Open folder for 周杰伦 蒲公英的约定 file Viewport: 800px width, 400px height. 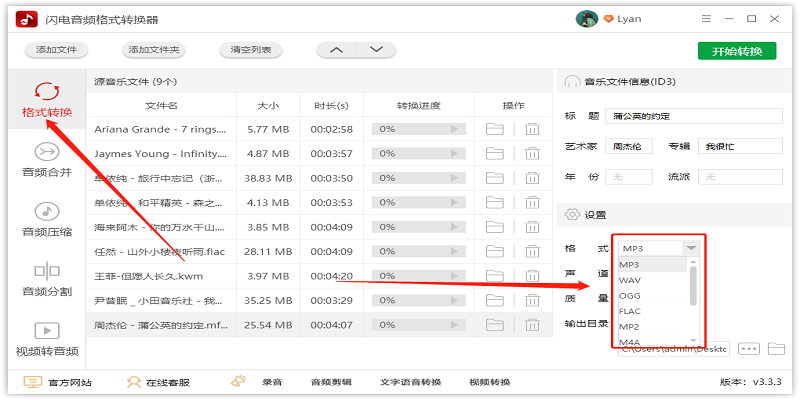pos(494,325)
